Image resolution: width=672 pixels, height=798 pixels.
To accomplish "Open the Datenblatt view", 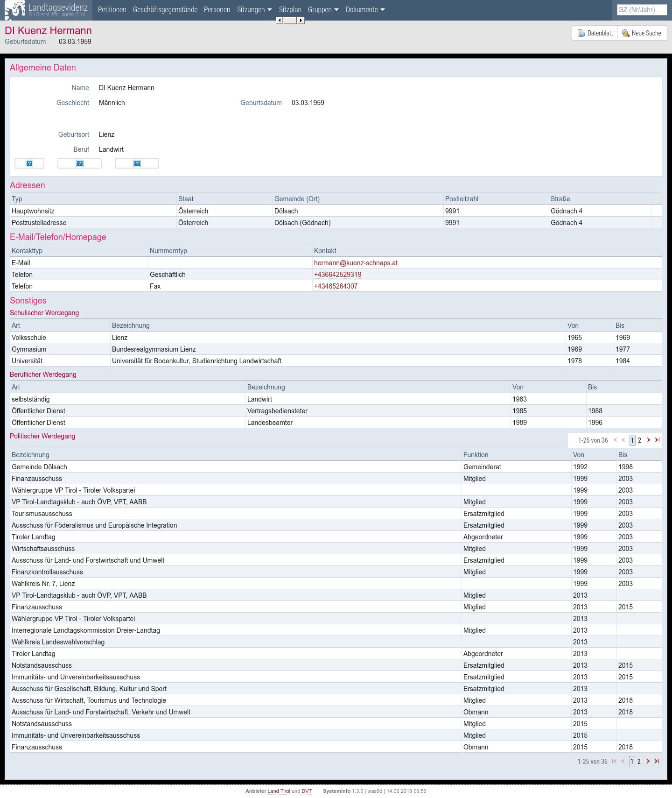I will pos(595,33).
